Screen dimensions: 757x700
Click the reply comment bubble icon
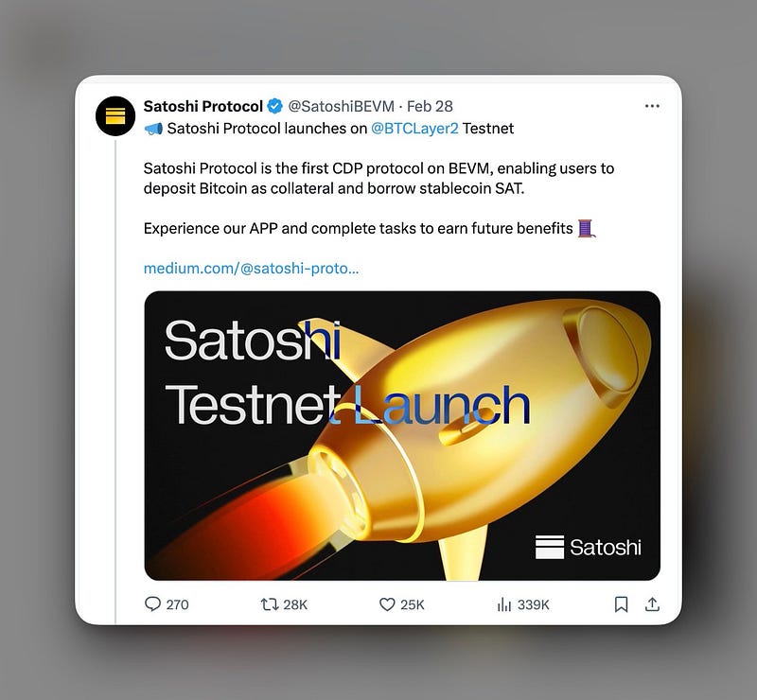[x=152, y=604]
